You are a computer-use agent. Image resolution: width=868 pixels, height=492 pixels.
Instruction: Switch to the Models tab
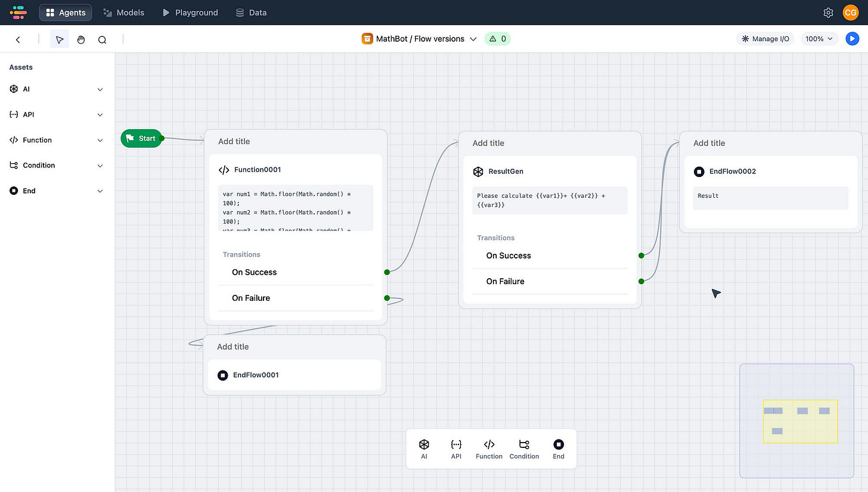[123, 12]
